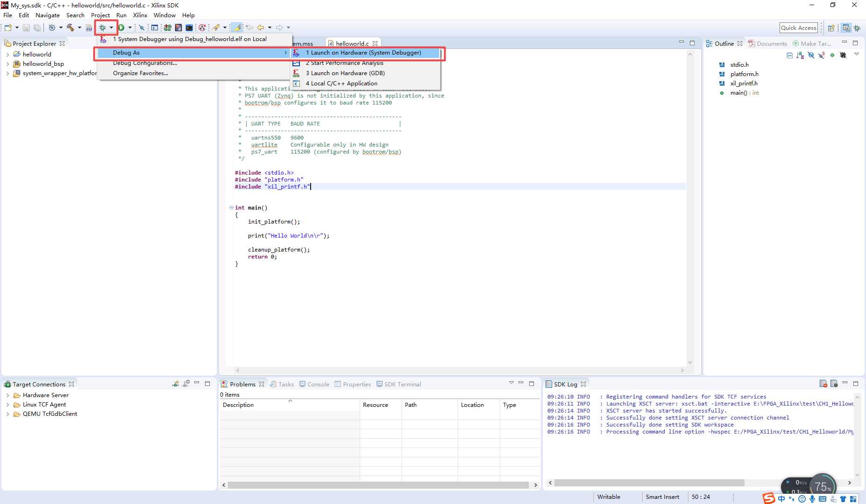The image size is (866, 504).
Task: Click Organize Favorites... menu entry
Action: pos(194,73)
